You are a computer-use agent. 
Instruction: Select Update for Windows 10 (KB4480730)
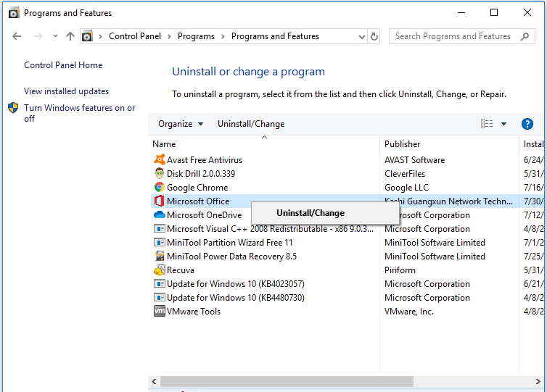[236, 298]
